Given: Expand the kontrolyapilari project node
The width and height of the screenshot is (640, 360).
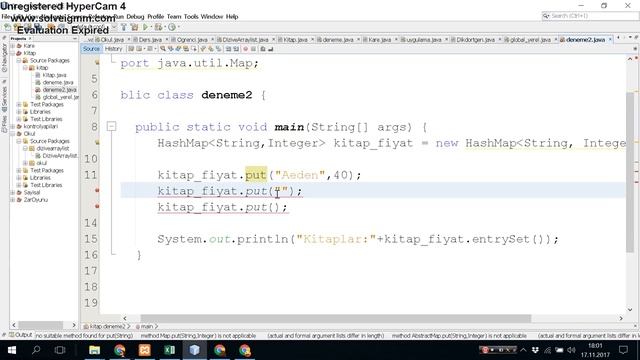Looking at the screenshot, I should [x=13, y=127].
